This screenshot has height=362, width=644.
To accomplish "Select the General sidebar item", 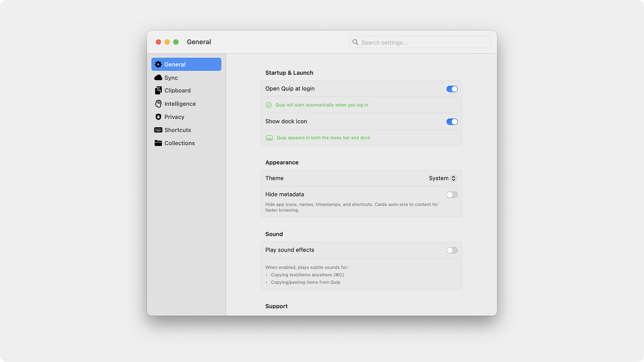I will [186, 65].
